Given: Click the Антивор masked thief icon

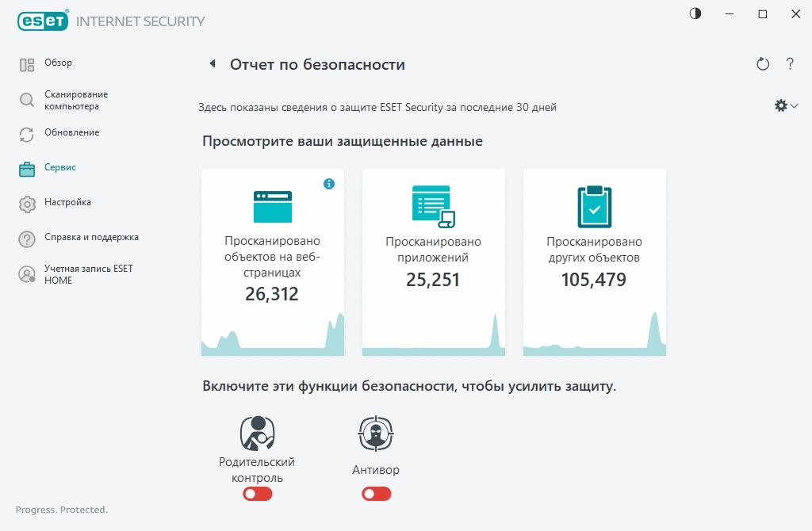Looking at the screenshot, I should click(375, 434).
